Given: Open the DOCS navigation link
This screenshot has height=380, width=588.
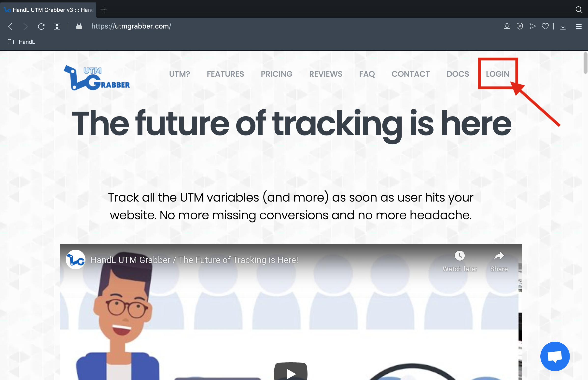Looking at the screenshot, I should pyautogui.click(x=458, y=74).
